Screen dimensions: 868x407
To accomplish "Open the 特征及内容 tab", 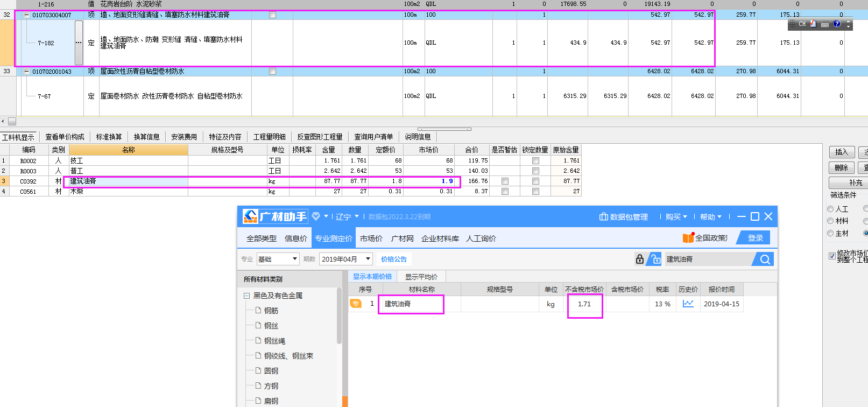I will [225, 137].
